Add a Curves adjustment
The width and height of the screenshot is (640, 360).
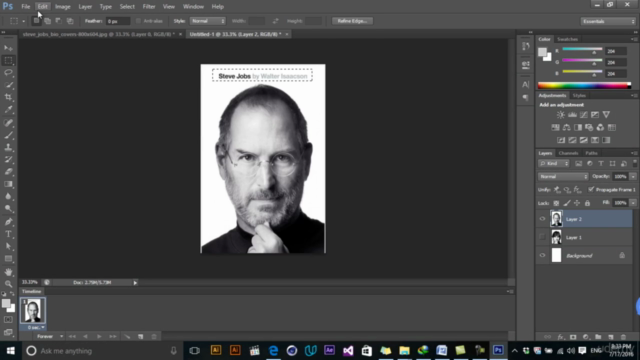(x=584, y=115)
